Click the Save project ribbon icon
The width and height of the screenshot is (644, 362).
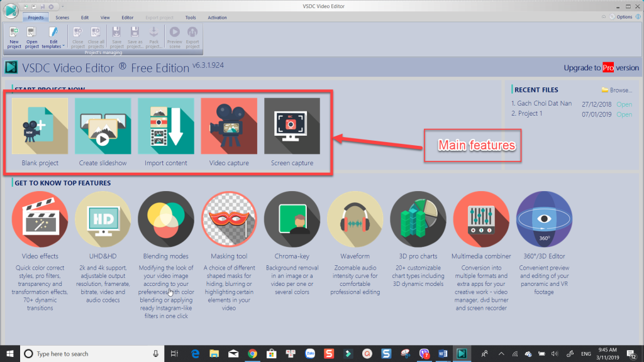[x=116, y=38]
